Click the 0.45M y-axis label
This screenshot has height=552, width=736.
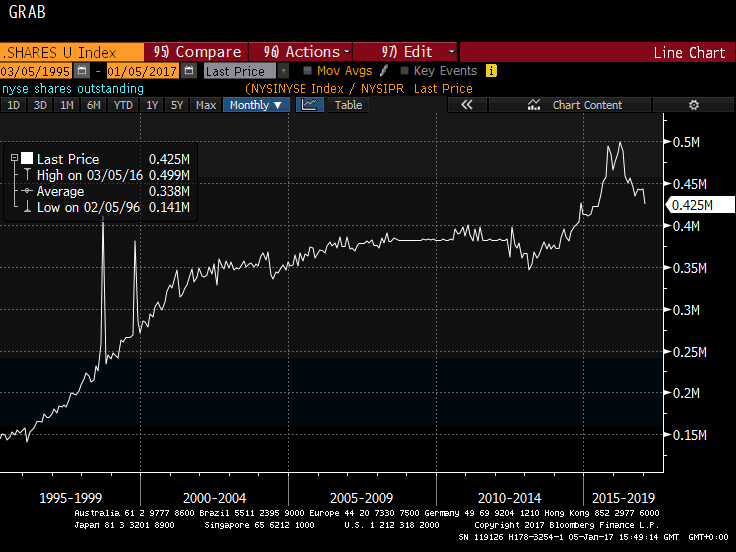click(690, 184)
